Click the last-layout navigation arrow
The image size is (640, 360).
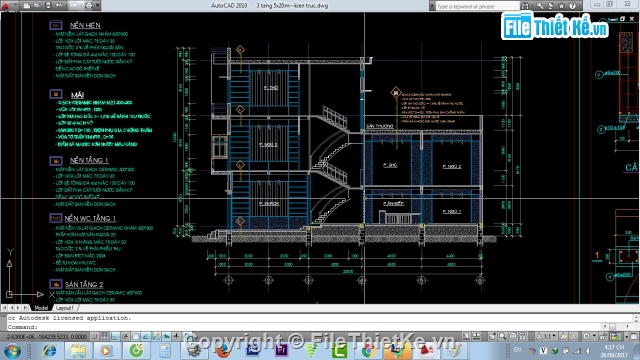26,308
